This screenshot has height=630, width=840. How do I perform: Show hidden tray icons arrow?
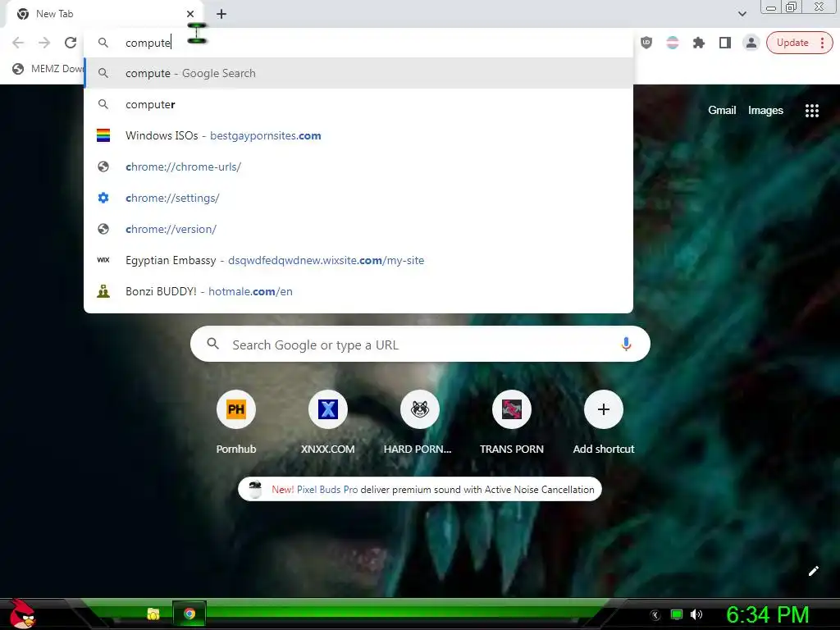[x=654, y=615]
